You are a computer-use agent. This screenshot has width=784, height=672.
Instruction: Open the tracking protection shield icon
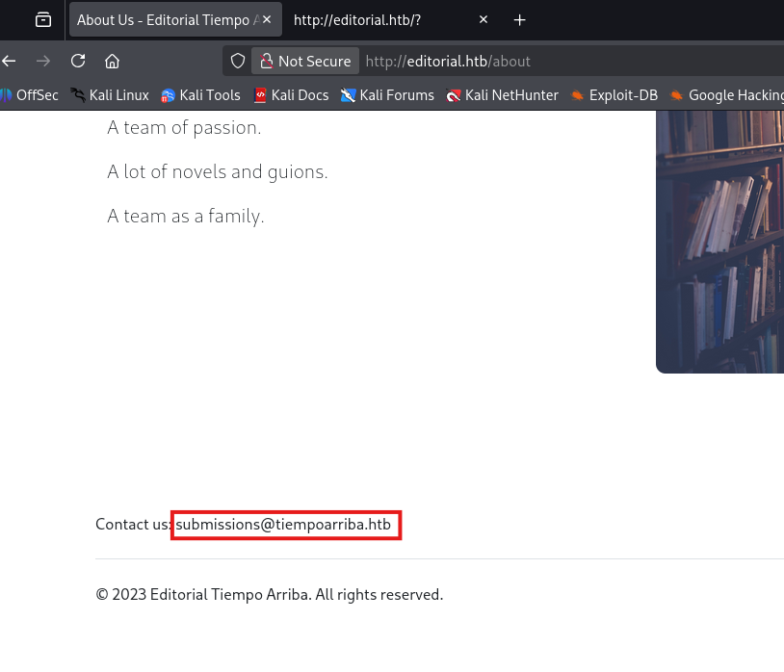tap(237, 61)
